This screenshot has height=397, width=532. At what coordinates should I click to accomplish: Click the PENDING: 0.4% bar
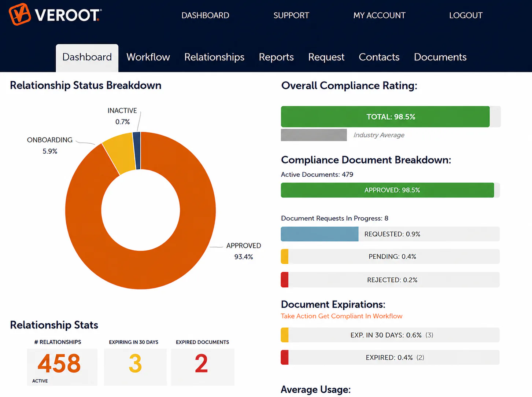390,257
